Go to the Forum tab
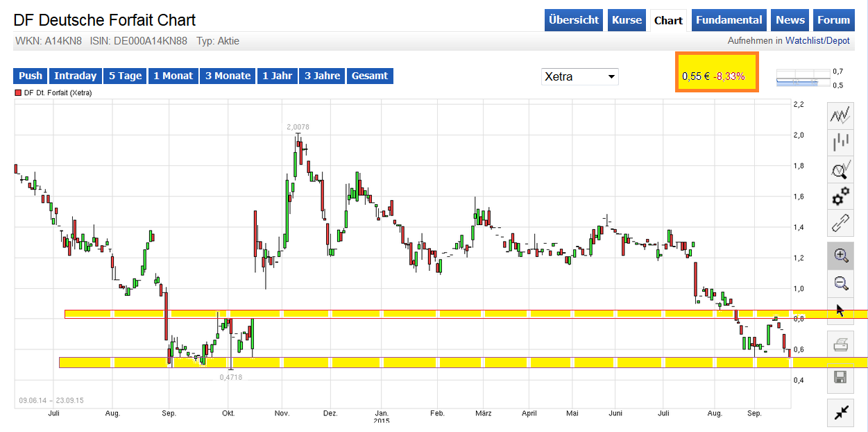This screenshot has width=868, height=432. tap(833, 20)
